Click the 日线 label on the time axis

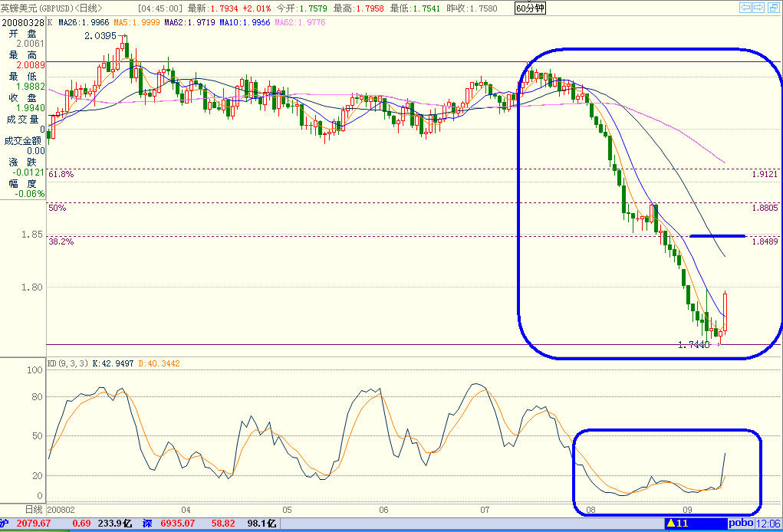pos(34,510)
